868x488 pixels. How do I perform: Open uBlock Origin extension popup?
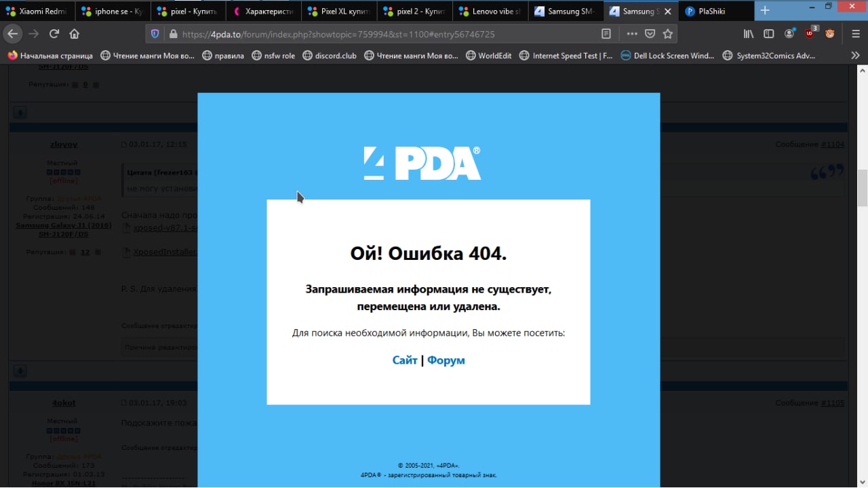(810, 33)
